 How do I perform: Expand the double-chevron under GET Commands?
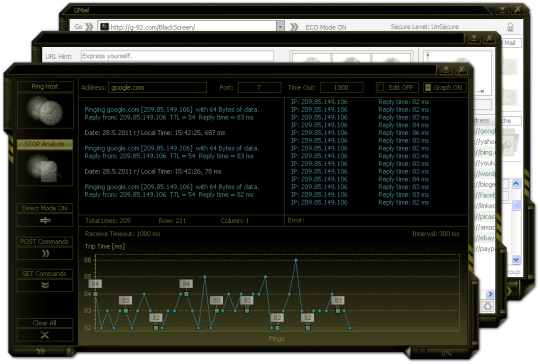pos(45,285)
